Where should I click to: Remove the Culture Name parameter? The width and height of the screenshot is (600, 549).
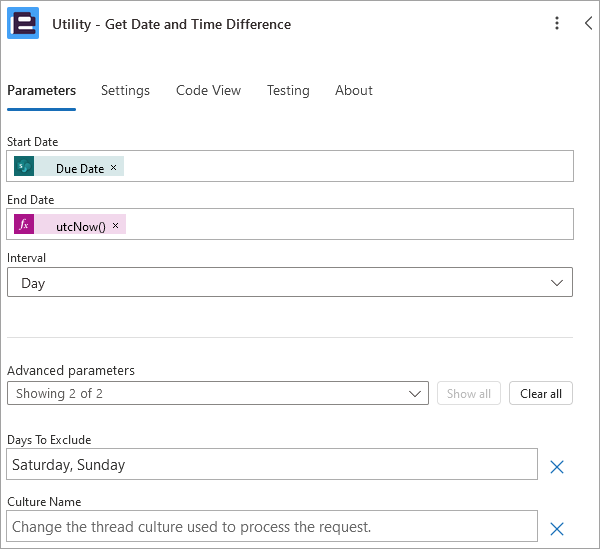(x=557, y=529)
